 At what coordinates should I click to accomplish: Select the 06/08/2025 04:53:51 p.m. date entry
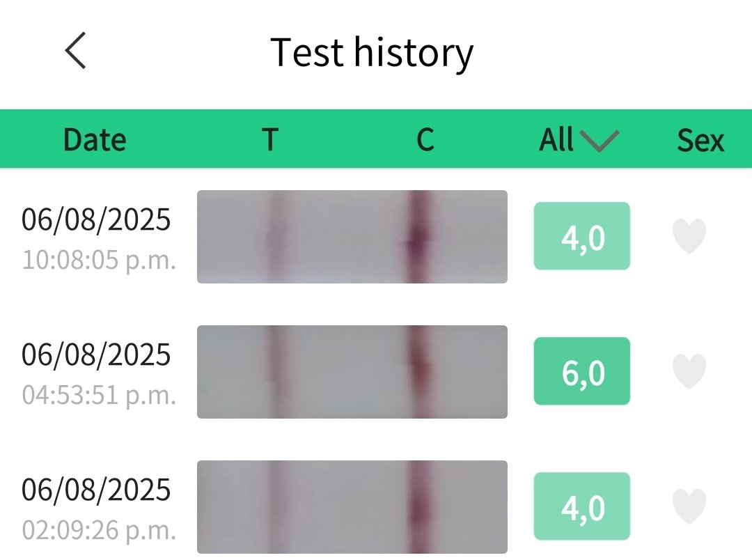pyautogui.click(x=97, y=373)
